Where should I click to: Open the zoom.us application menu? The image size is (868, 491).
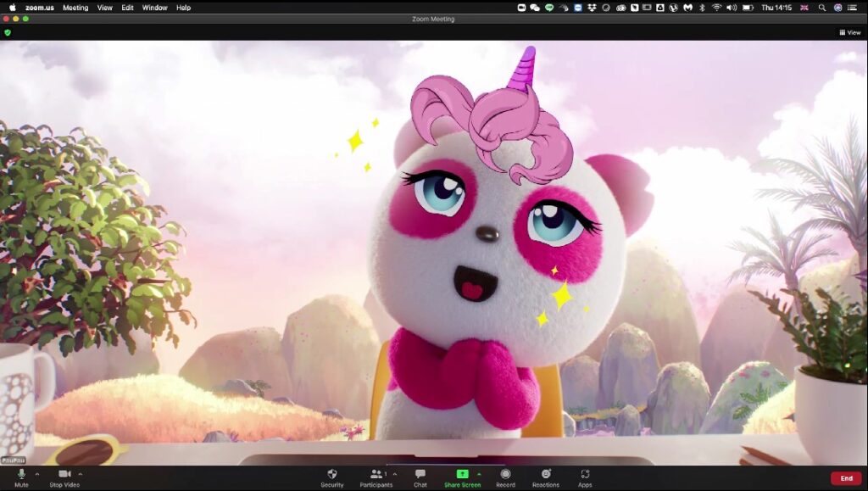(x=39, y=8)
